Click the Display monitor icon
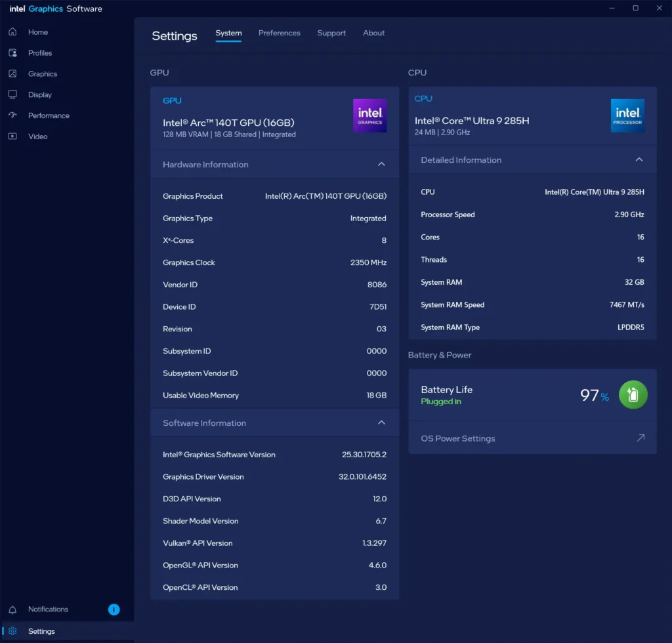The height and width of the screenshot is (643, 672). click(x=12, y=94)
